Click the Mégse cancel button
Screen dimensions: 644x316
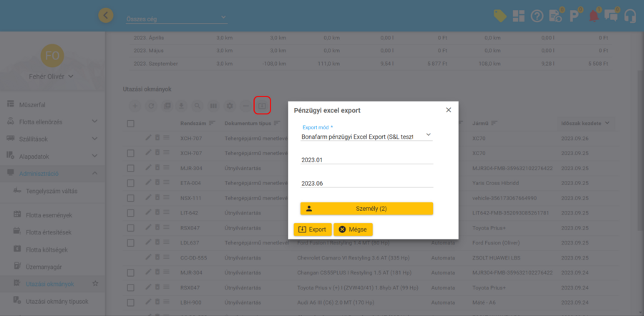pos(353,229)
